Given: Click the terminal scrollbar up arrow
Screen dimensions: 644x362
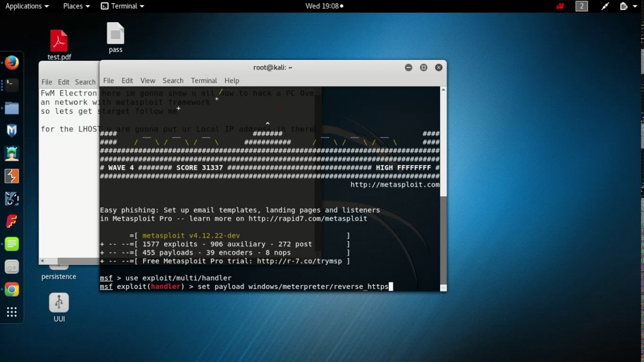Looking at the screenshot, I should [443, 89].
